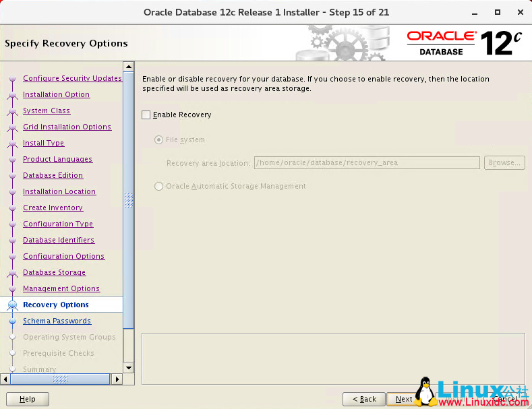This screenshot has width=532, height=409.
Task: Click the step bullet beside Create Inventory
Action: tap(13, 208)
